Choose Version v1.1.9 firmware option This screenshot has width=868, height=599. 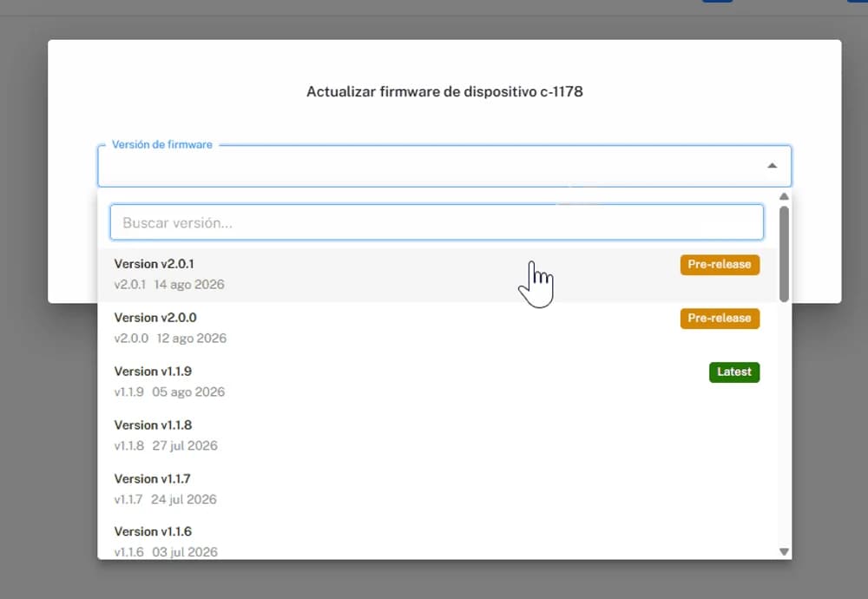coord(437,382)
